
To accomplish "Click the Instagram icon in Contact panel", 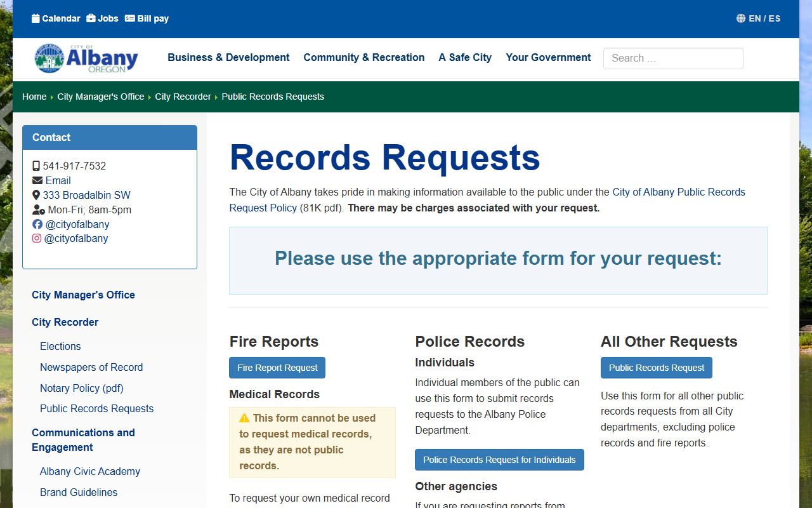I will click(x=37, y=238).
